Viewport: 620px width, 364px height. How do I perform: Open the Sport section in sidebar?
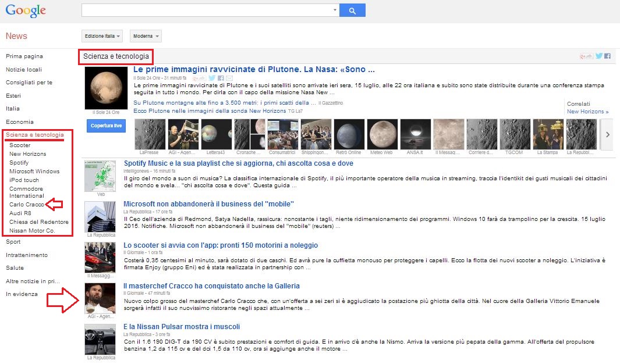click(13, 241)
